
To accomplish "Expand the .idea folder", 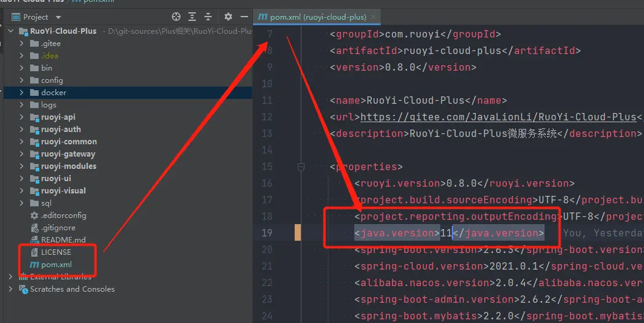I will [21, 55].
